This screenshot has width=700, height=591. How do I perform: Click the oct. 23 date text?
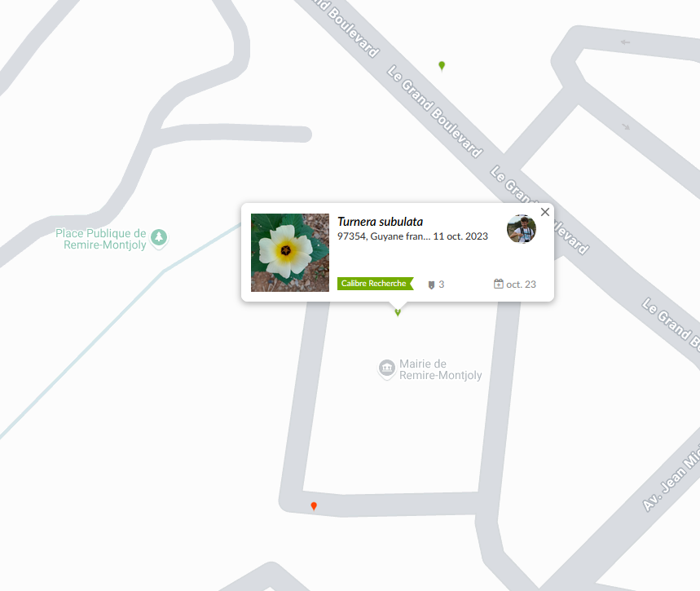tap(521, 284)
